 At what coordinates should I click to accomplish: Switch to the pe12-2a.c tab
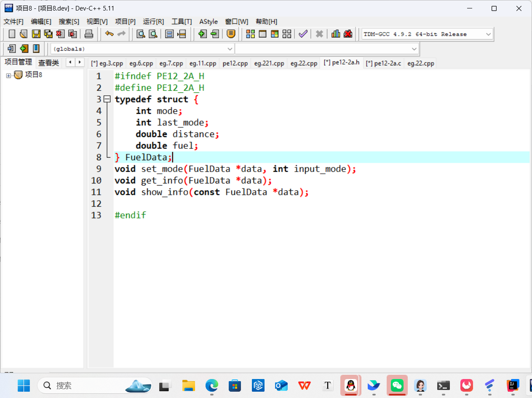tap(383, 63)
